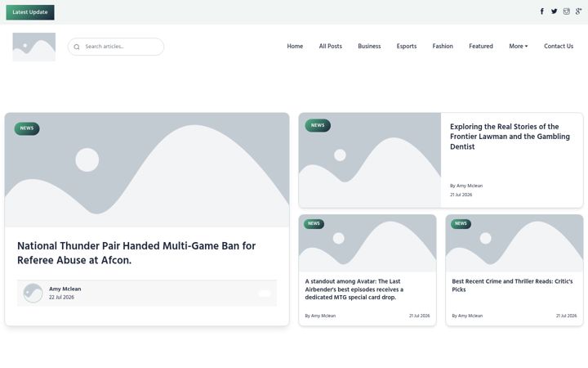Screen dimensions: 588x368
Task: Open the Business category
Action: (x=369, y=46)
